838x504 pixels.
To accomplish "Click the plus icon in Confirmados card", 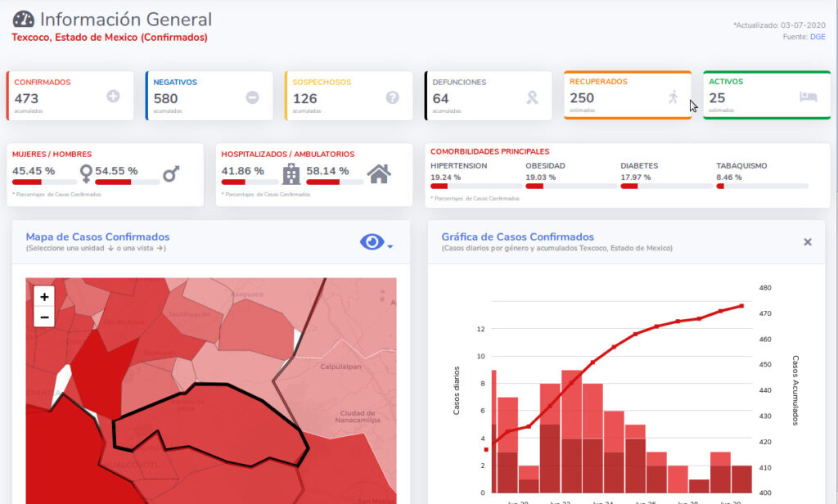I will [x=113, y=97].
